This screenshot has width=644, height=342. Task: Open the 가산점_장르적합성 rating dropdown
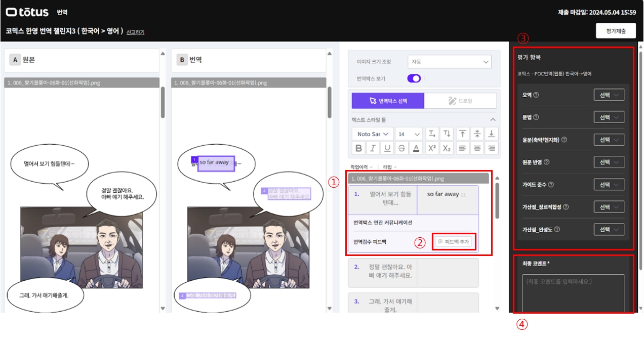point(609,207)
